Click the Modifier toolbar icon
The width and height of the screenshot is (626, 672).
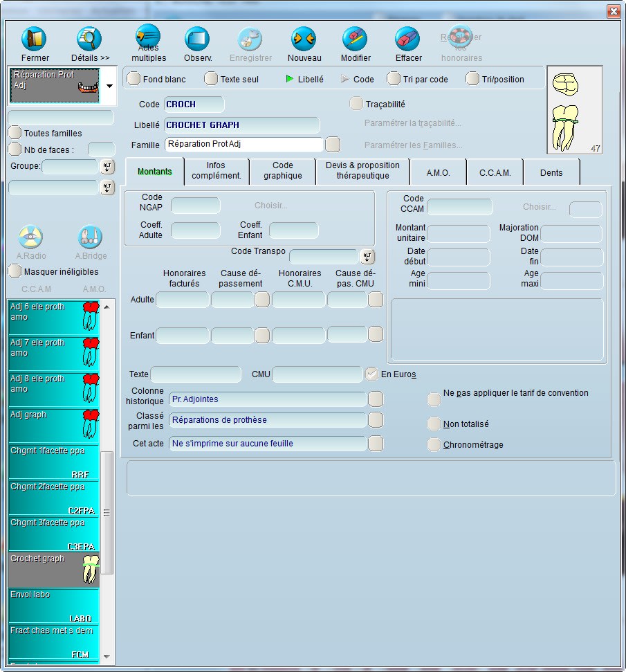coord(355,39)
